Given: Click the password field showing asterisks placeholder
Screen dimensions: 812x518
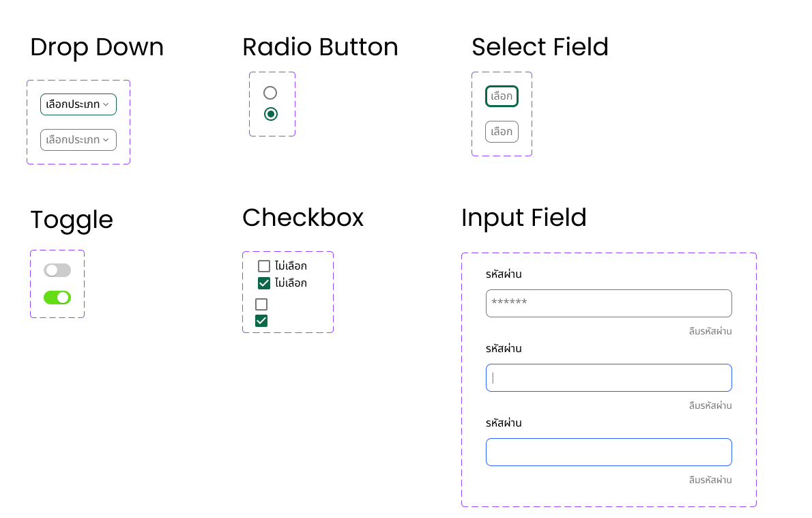Looking at the screenshot, I should click(x=609, y=303).
